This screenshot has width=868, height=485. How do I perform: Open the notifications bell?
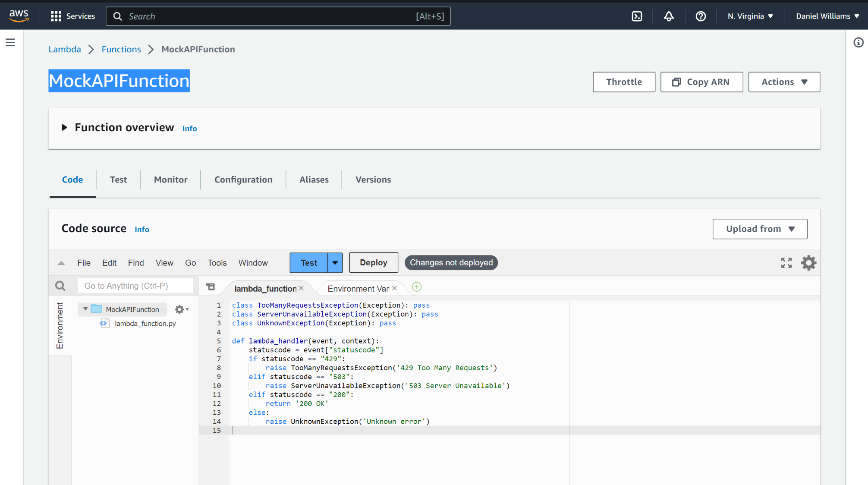click(x=669, y=16)
